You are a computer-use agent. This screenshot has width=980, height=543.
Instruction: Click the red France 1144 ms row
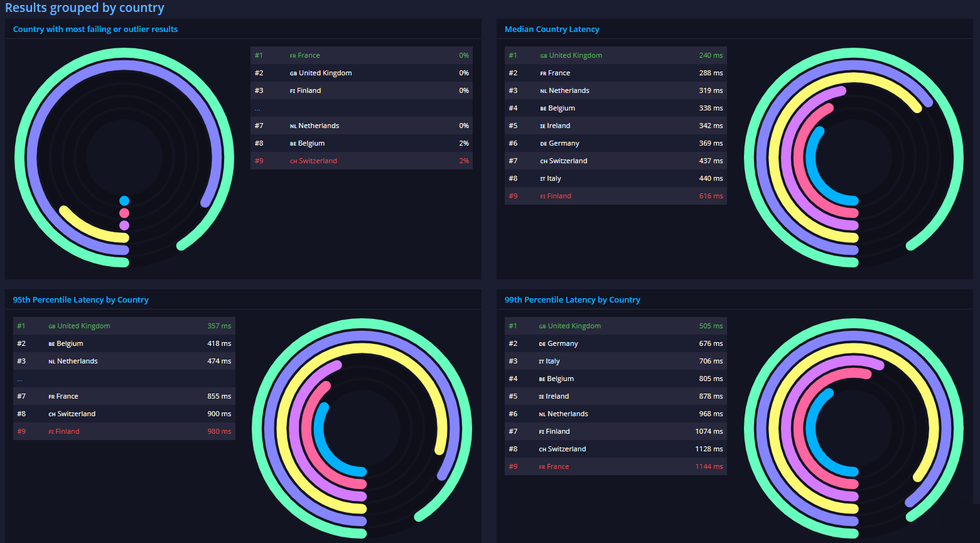tap(616, 466)
